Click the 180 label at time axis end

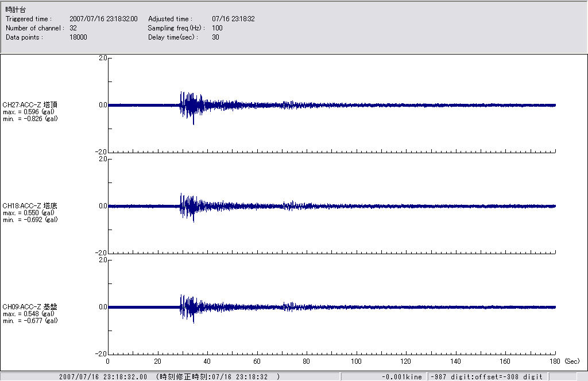[555, 361]
